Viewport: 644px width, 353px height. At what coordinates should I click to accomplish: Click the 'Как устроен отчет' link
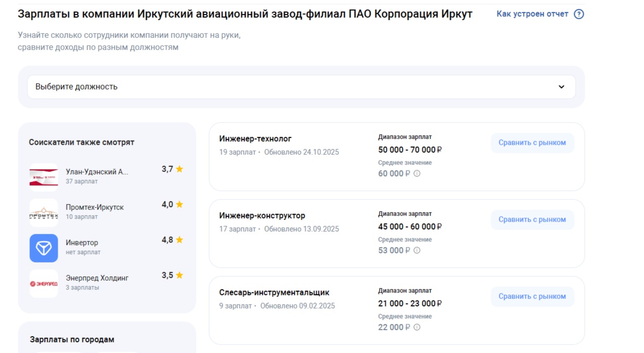pyautogui.click(x=532, y=14)
